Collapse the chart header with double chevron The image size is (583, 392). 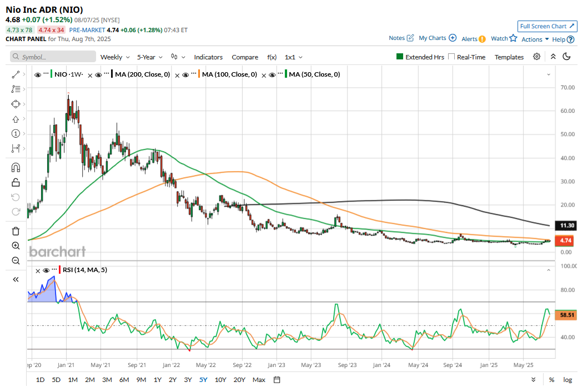553,57
